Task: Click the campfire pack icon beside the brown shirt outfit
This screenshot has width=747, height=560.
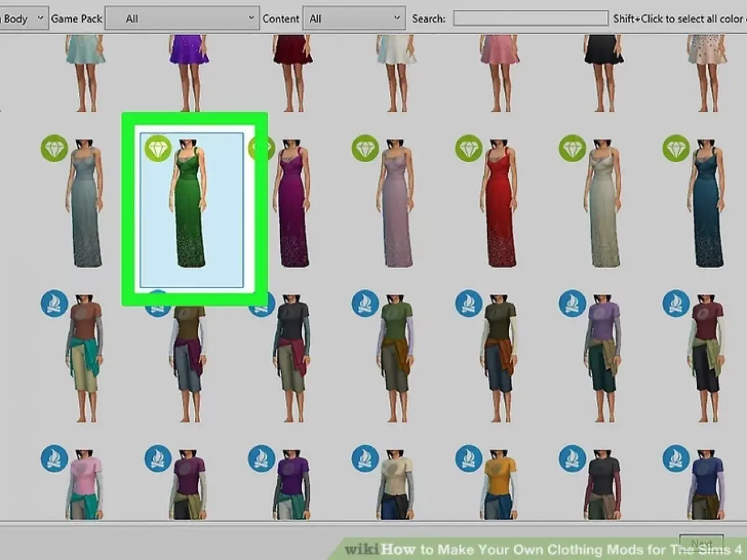Action: tap(54, 304)
